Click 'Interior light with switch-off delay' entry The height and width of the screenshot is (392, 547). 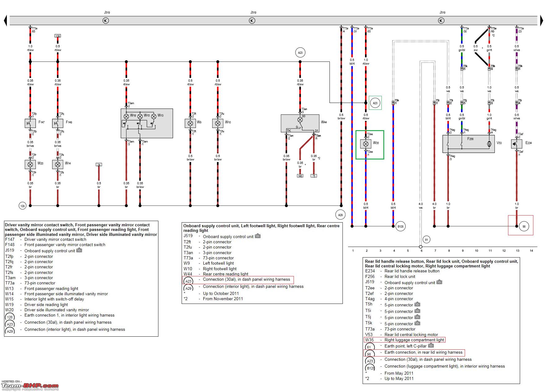54,299
